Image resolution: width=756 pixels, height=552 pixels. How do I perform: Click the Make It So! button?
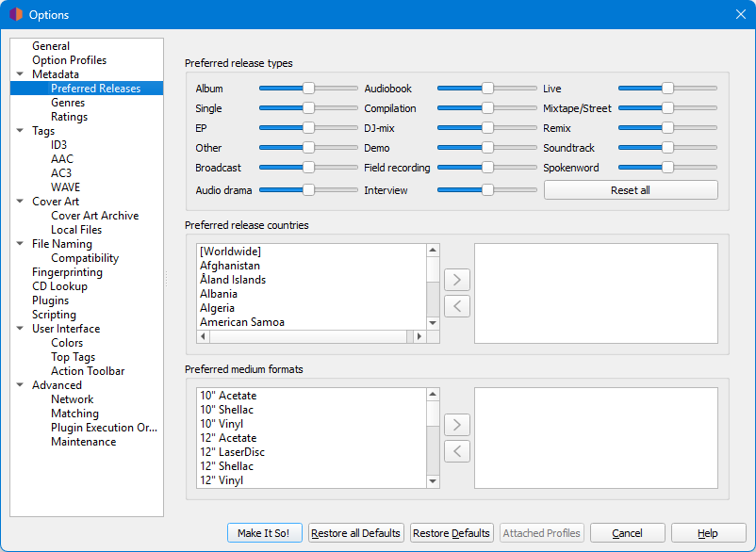pos(265,533)
